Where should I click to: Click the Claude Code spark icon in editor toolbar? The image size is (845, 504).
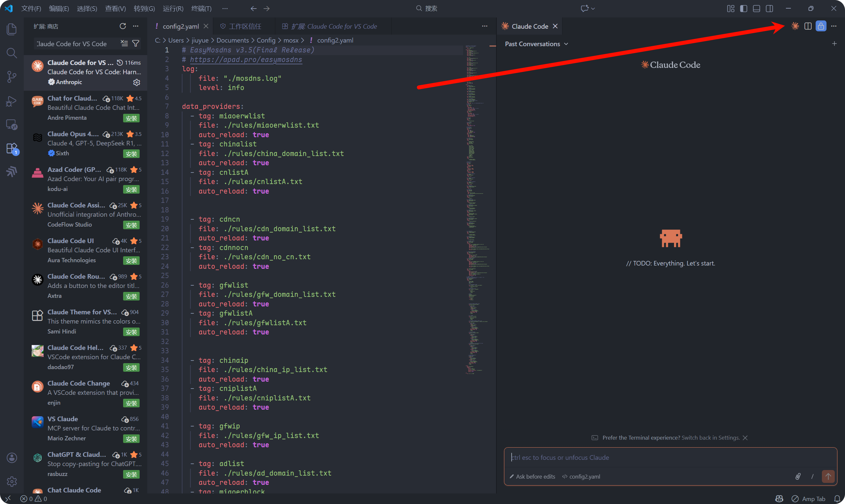pyautogui.click(x=795, y=26)
